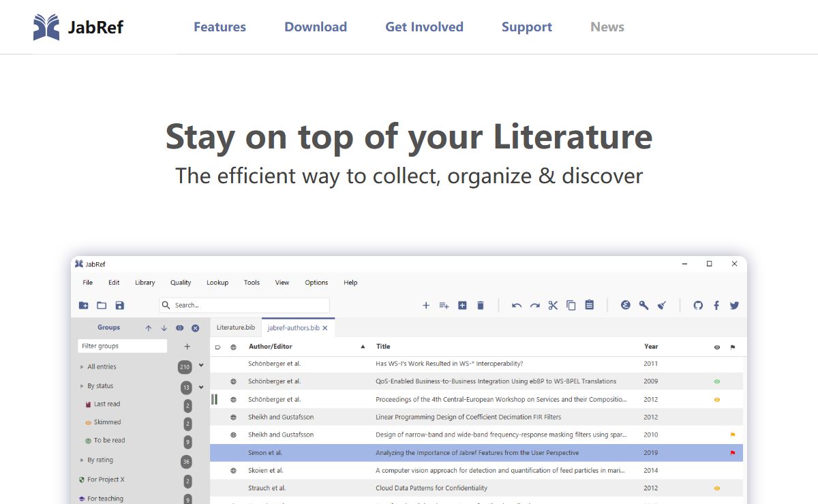Screen dimensions: 818x504
Task: Click the new library folder icon
Action: pyautogui.click(x=83, y=305)
